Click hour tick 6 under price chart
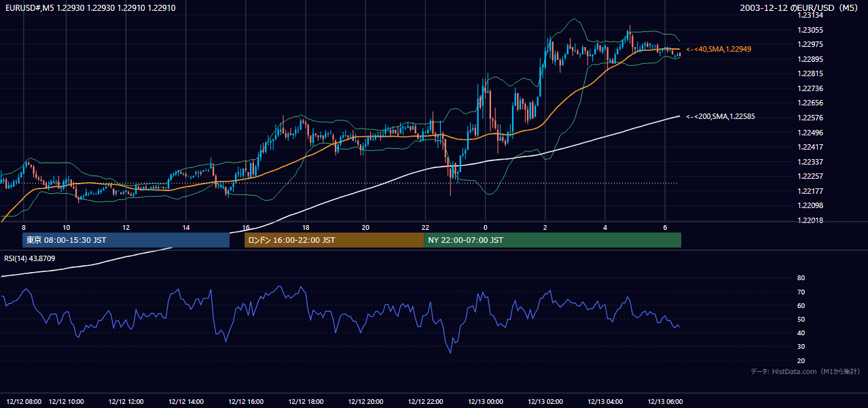Screen dimensions: 868x408 (x=665, y=227)
